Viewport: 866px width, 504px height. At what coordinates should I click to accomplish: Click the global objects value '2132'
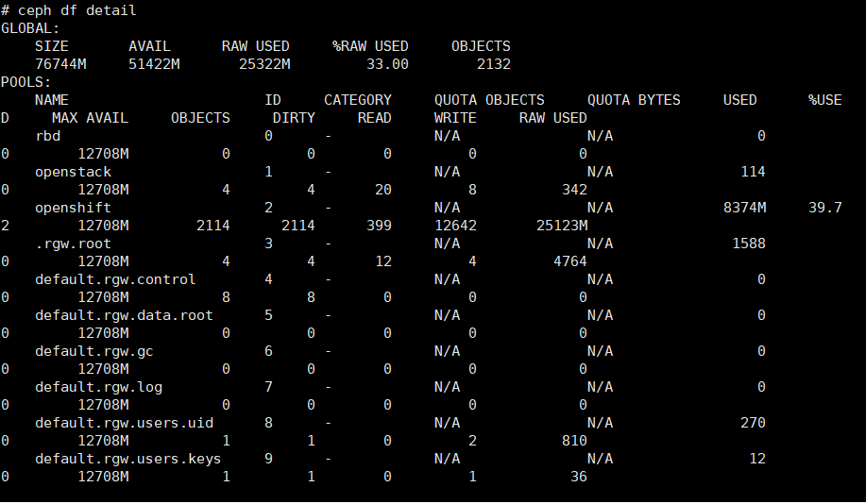pyautogui.click(x=494, y=64)
